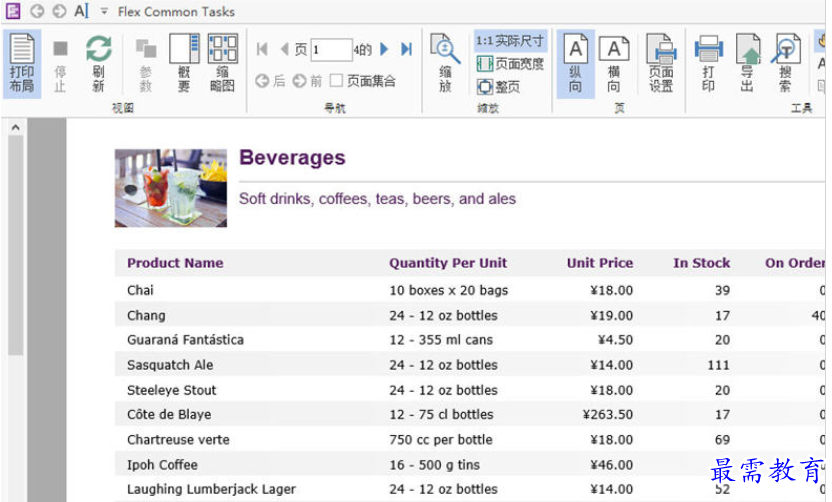Select the zoom (缩放) magnifier tool
This screenshot has height=502, width=832.
click(x=445, y=64)
